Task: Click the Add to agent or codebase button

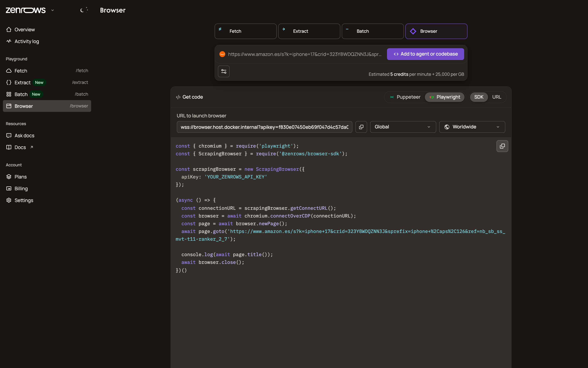Action: pos(425,54)
